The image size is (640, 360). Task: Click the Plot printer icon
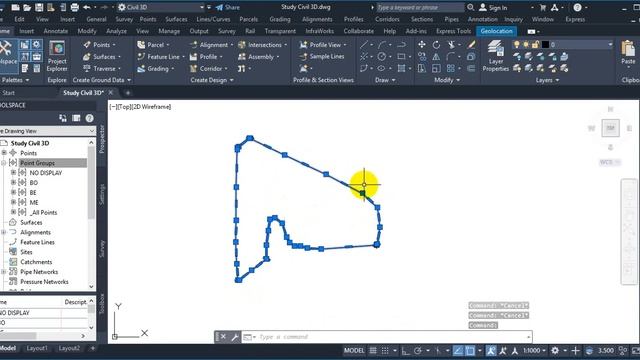tap(75, 7)
